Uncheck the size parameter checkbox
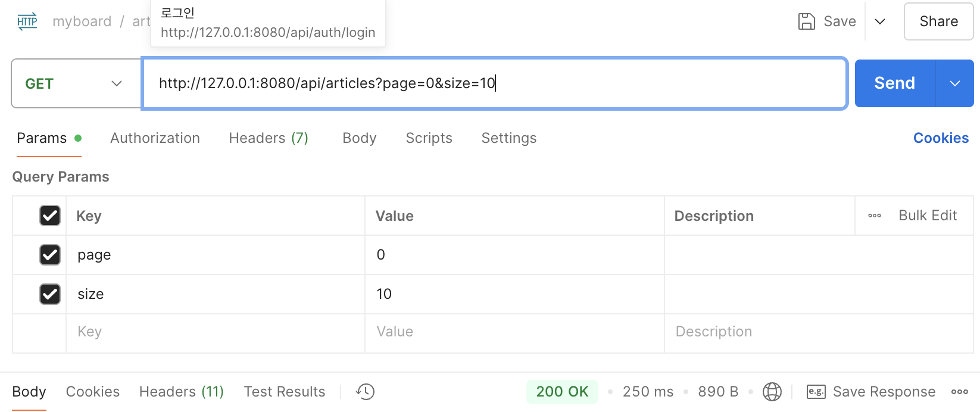 pyautogui.click(x=50, y=294)
